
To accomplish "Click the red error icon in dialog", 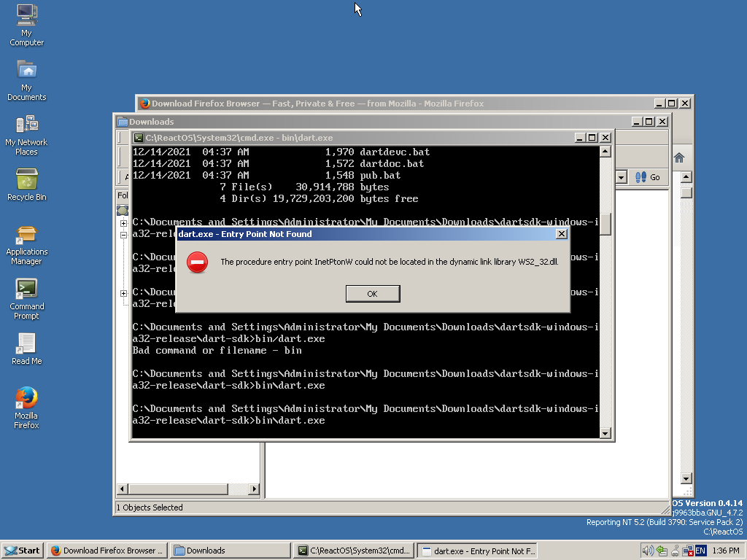I will coord(197,262).
